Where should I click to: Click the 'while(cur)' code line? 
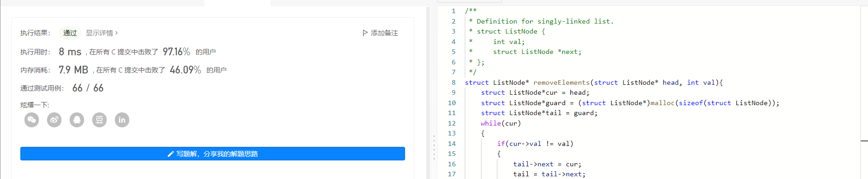pos(501,123)
